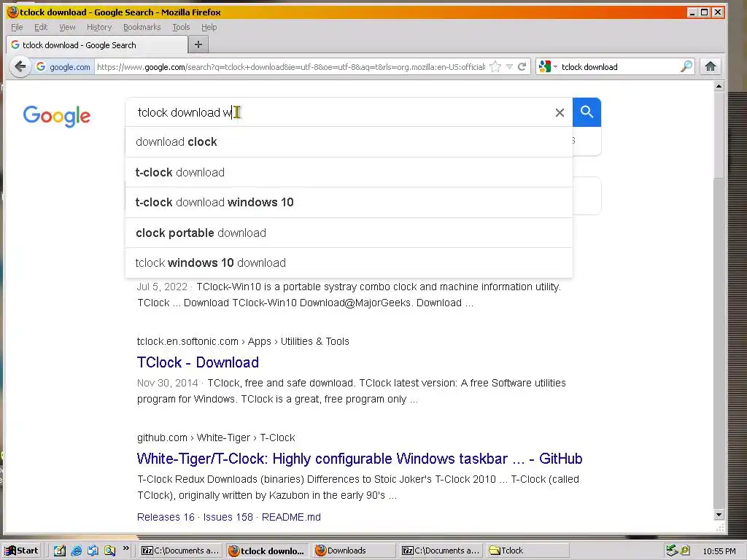The height and width of the screenshot is (560, 747).
Task: Open the Edit menu
Action: tap(41, 27)
